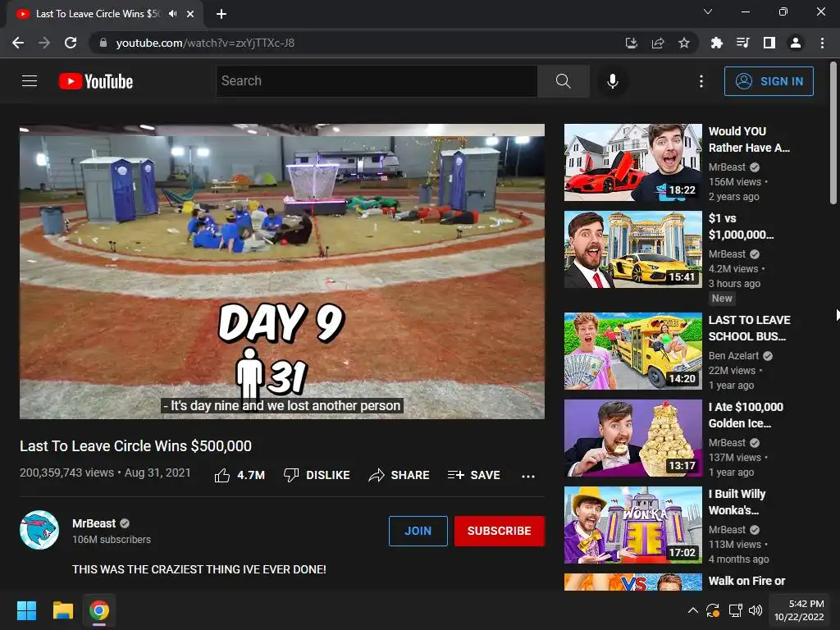Open Windows Start menu
Image resolution: width=840 pixels, height=630 pixels.
point(26,610)
